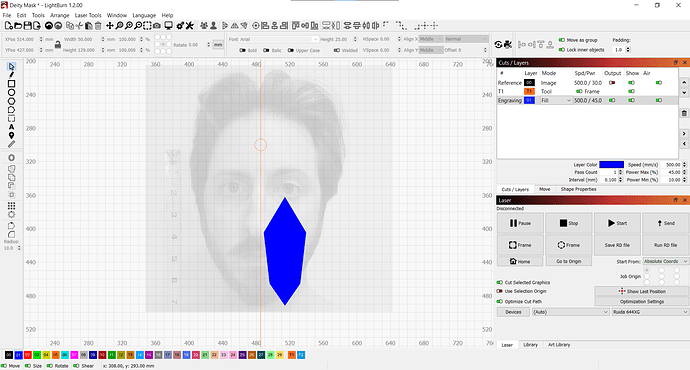Switch to the Shape Properties tab
Image resolution: width=690 pixels, height=370 pixels.
[x=578, y=189]
